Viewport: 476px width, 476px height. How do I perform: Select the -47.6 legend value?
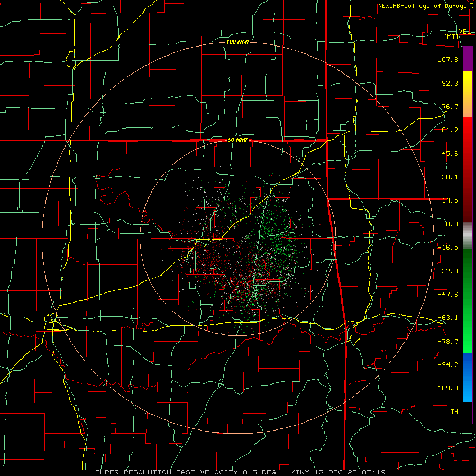point(448,295)
